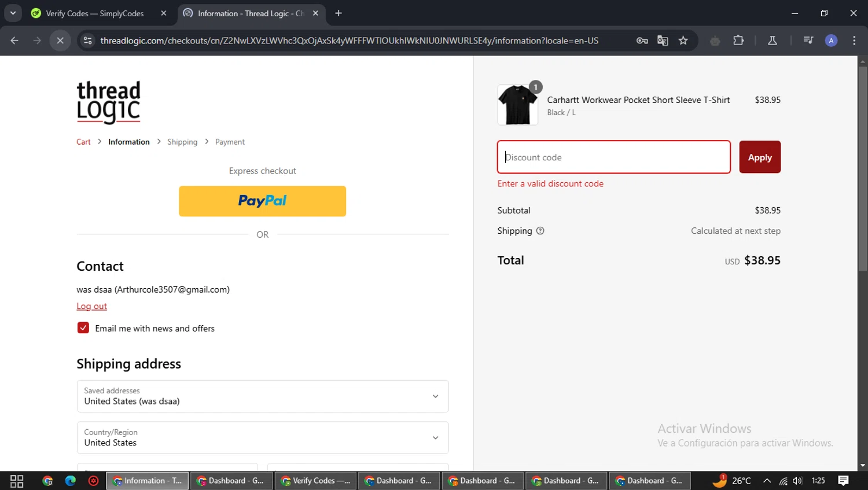Click the Carhartt T-Shirt product thumbnail
Image resolution: width=868 pixels, height=490 pixels.
click(517, 105)
